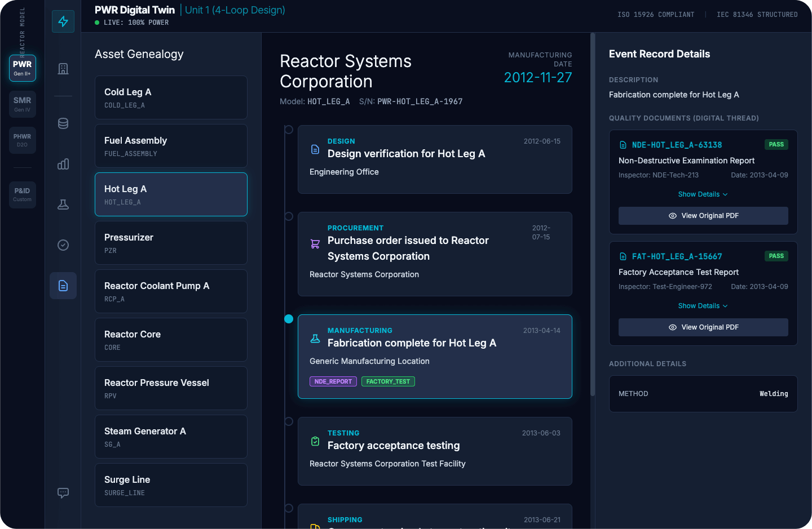
Task: Select the database icon in sidebar
Action: pos(63,123)
